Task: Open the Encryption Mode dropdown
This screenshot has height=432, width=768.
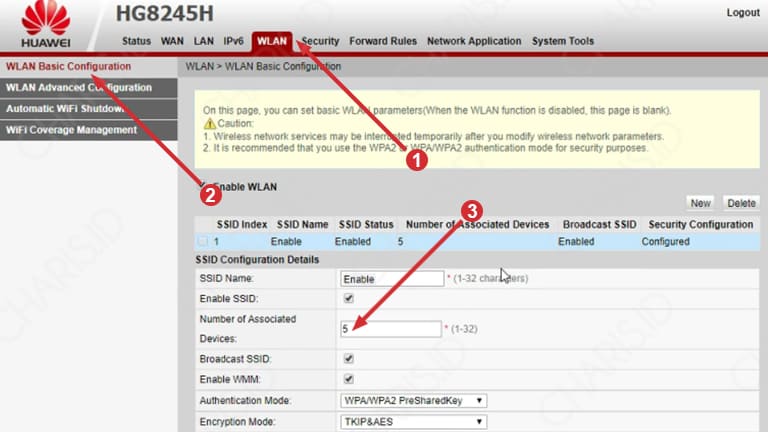Action: 413,422
